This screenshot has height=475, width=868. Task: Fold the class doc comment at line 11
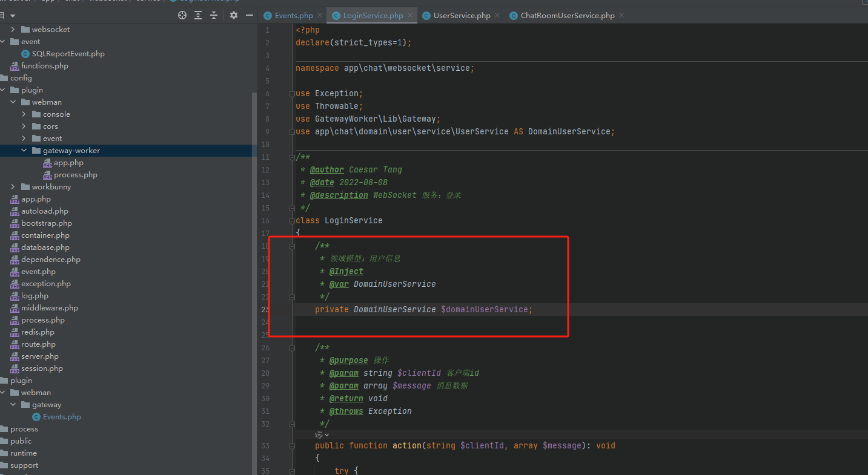[x=292, y=157]
